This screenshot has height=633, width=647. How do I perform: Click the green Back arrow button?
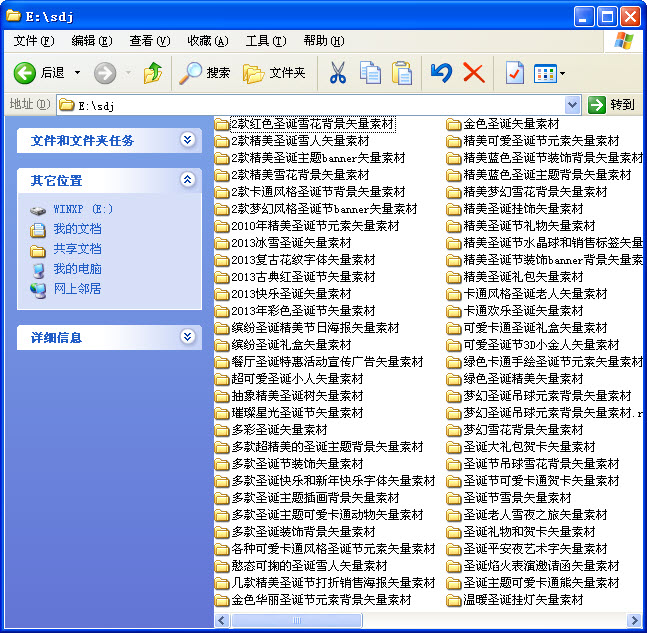pos(25,73)
